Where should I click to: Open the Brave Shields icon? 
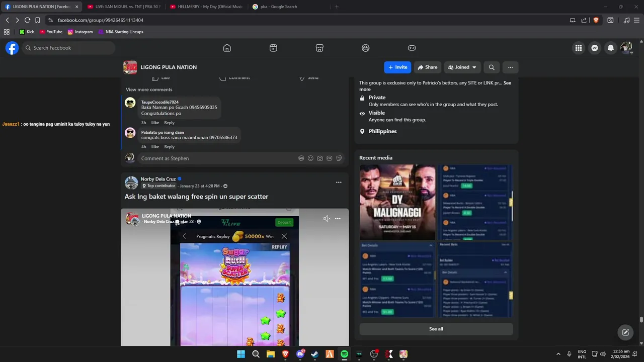click(x=596, y=20)
